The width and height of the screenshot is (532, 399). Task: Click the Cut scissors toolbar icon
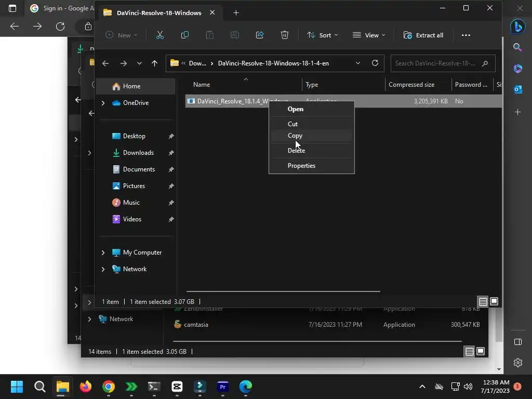160,35
